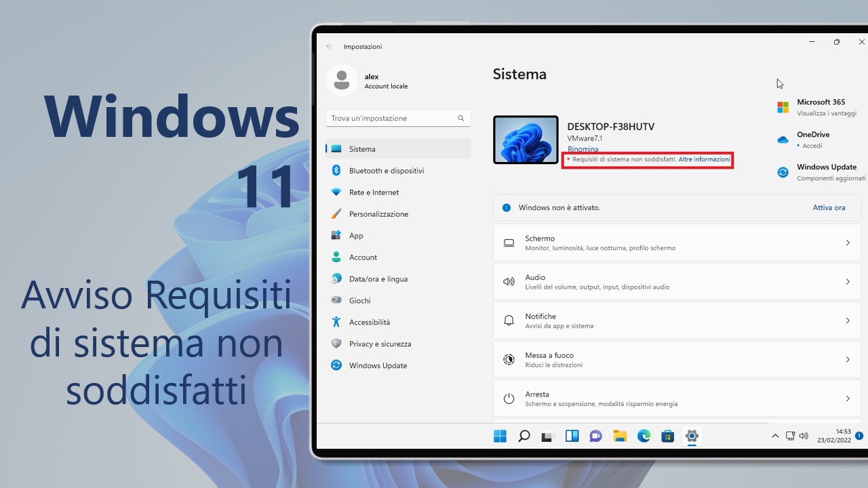Open the App settings category
Viewport: 868px width, 488px height.
coord(398,236)
